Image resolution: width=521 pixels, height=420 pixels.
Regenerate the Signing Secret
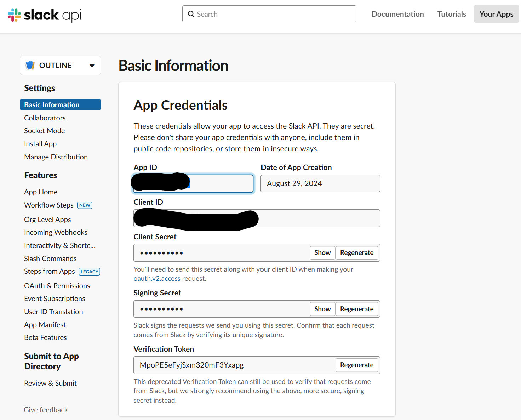pyautogui.click(x=357, y=309)
